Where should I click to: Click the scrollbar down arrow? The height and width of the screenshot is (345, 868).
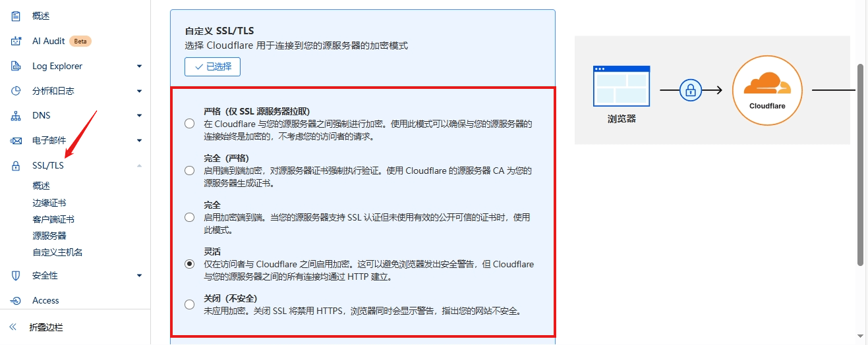click(860, 337)
